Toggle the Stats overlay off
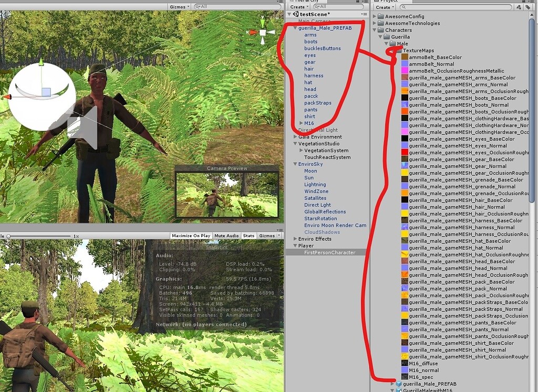The width and height of the screenshot is (538, 392). [x=249, y=235]
